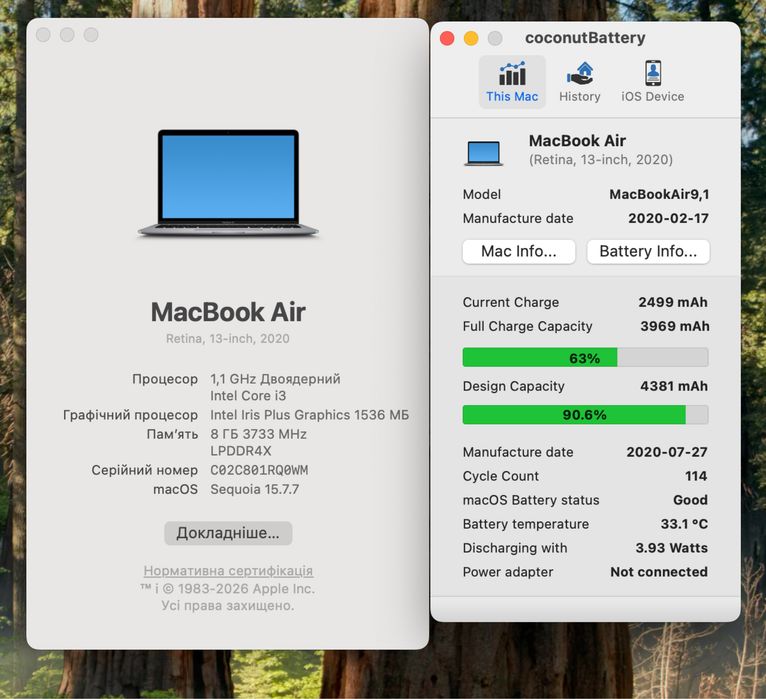
Task: Click the Power adapter Not connected status
Action: [x=659, y=572]
